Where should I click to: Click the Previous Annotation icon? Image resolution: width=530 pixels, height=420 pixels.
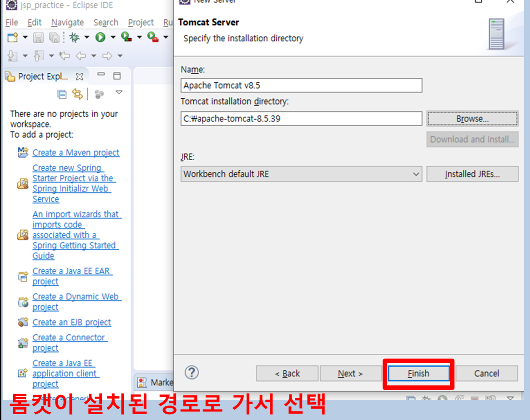pyautogui.click(x=39, y=56)
